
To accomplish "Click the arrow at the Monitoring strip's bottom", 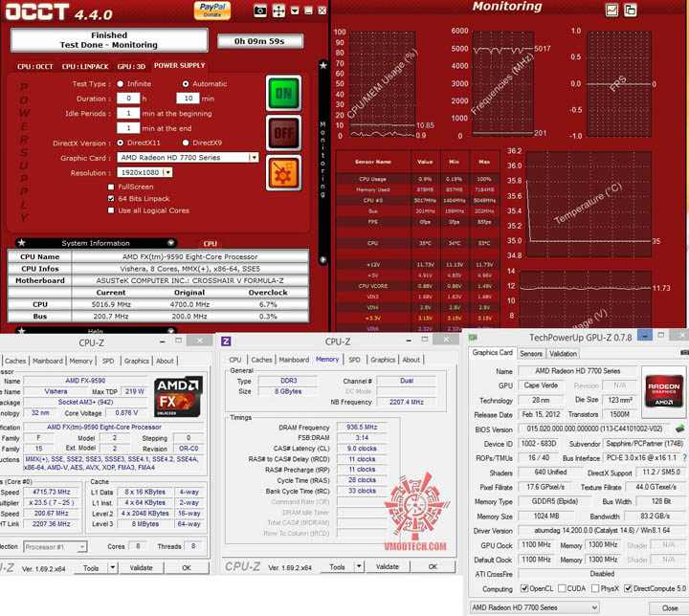I will pos(323,259).
